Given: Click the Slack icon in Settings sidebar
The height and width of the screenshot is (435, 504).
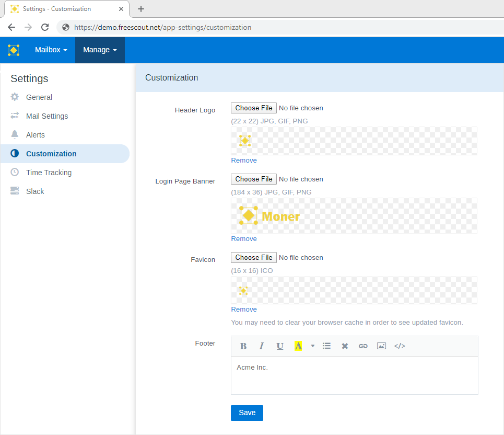Looking at the screenshot, I should pyautogui.click(x=16, y=191).
